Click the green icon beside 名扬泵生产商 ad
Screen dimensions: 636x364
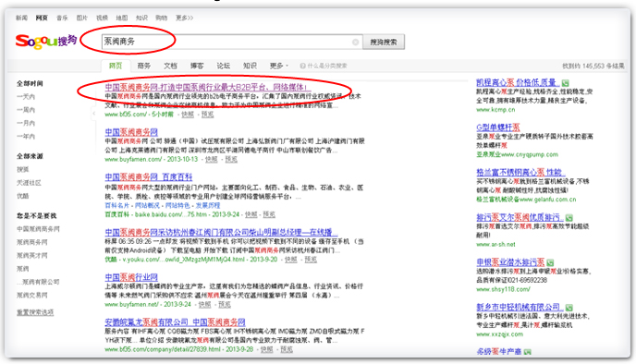527,352
